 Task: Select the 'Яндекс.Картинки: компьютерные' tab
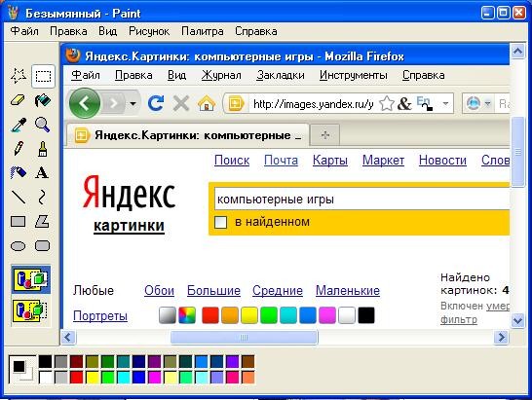pos(188,135)
